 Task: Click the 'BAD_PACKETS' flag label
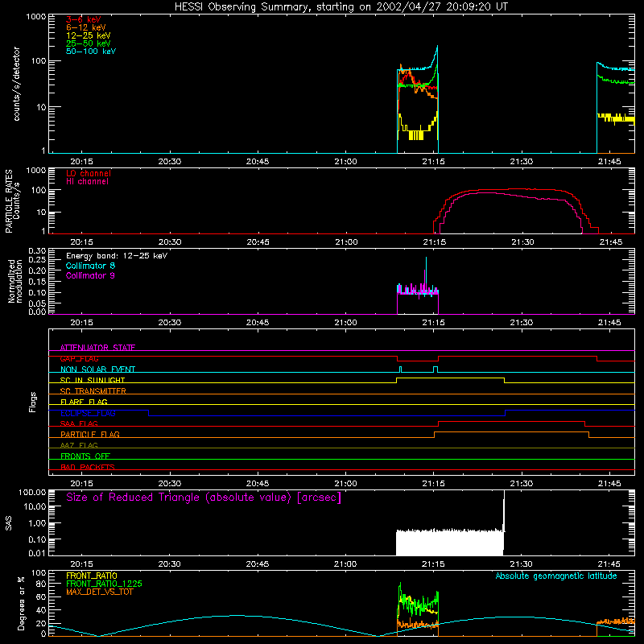[88, 467]
